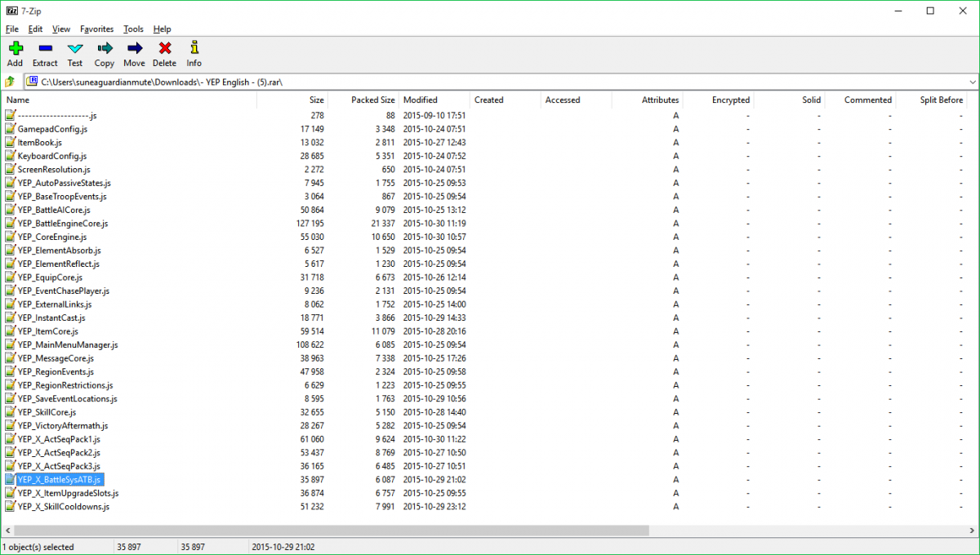This screenshot has height=555, width=980.
Task: Click the Info toolbar icon
Action: point(194,48)
